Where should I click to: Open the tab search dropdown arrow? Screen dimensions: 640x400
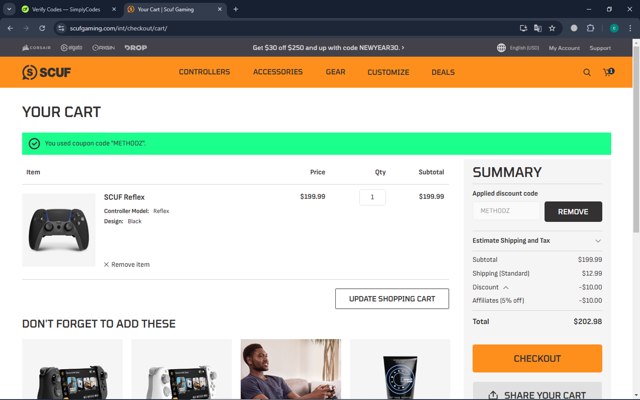pos(9,9)
